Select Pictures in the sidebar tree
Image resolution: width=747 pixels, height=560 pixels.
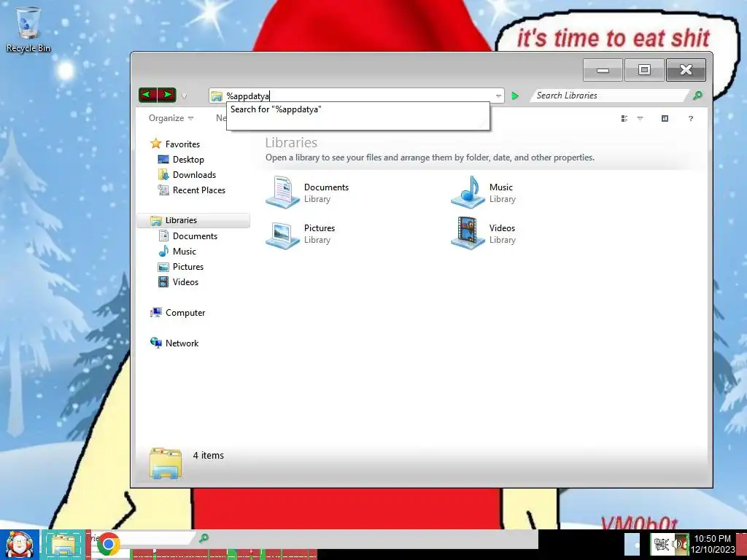[x=188, y=266]
